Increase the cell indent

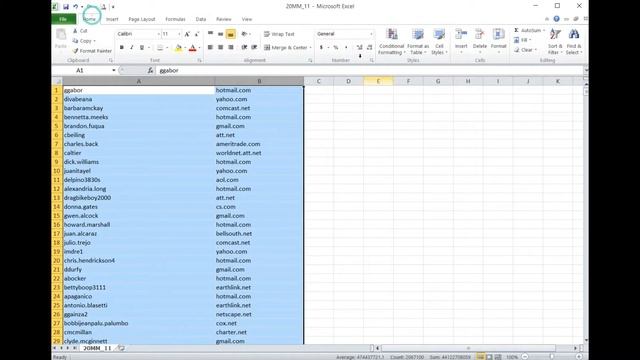point(254,48)
